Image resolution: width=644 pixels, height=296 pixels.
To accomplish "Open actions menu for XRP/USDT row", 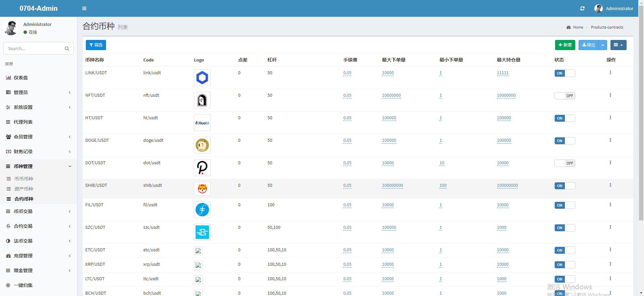I will 610,264.
